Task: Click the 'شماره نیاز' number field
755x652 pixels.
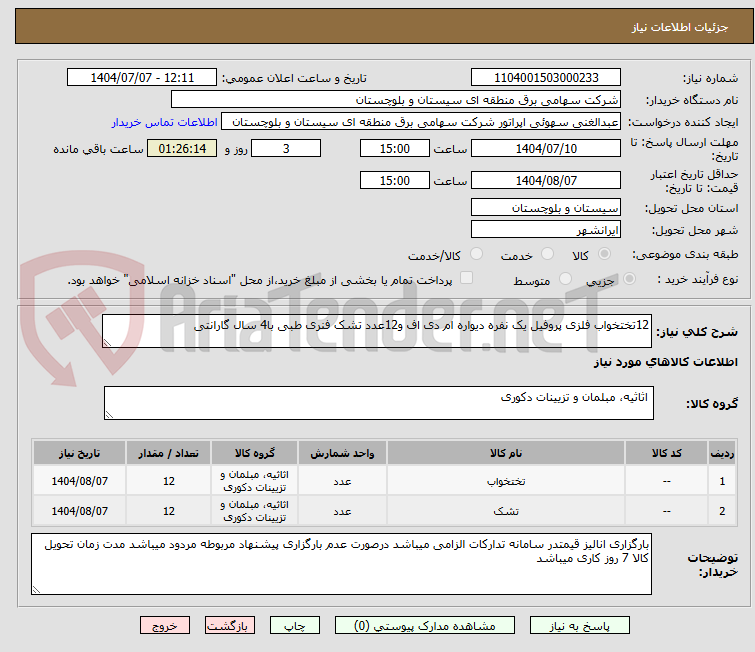Action: (x=545, y=78)
